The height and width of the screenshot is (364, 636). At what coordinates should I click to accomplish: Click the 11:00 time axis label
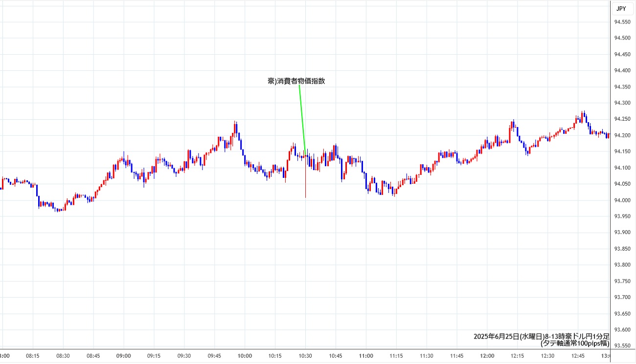pyautogui.click(x=366, y=356)
